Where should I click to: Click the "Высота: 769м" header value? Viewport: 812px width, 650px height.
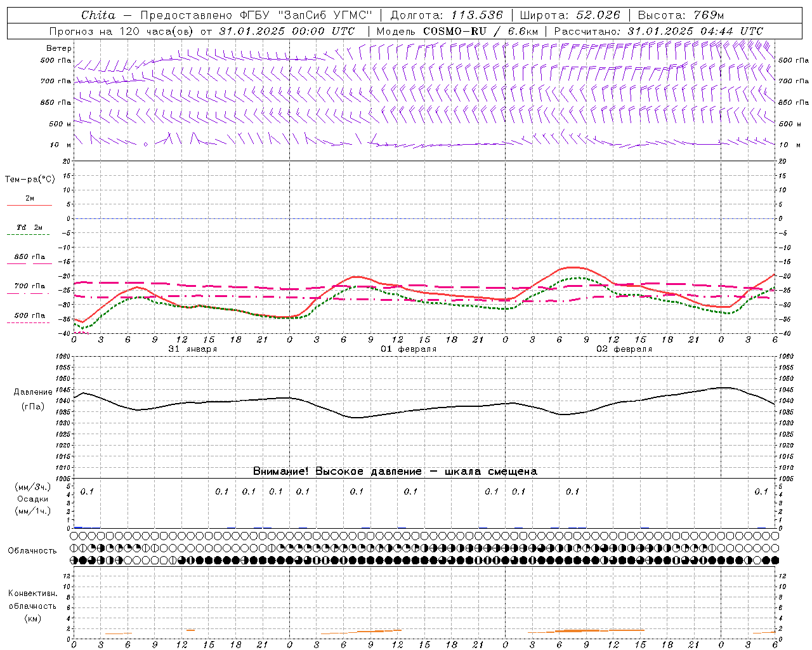pyautogui.click(x=681, y=15)
